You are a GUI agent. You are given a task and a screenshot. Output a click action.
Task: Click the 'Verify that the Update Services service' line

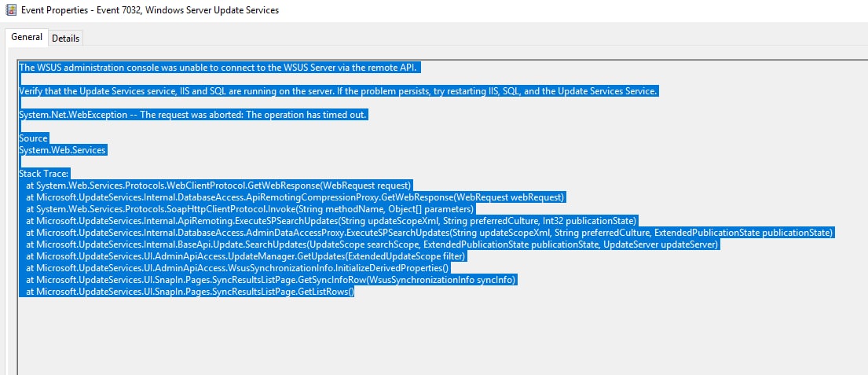(x=339, y=91)
